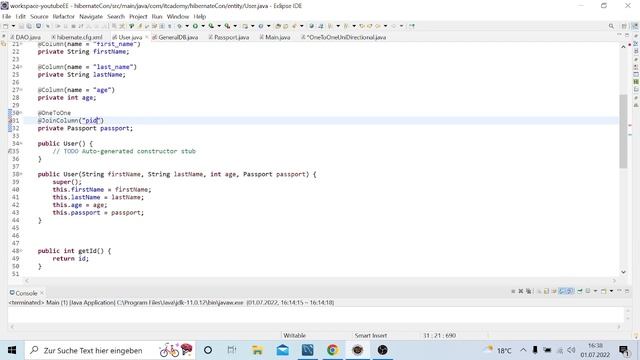Click the Eclipse icon in the taskbar
Viewport: 640px width, 360px height.
tap(358, 350)
